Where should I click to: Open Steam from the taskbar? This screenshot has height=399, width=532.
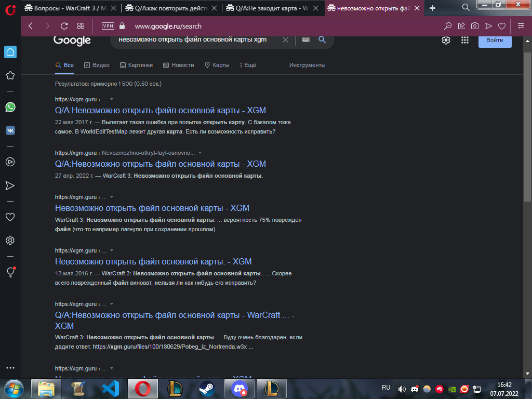point(207,389)
